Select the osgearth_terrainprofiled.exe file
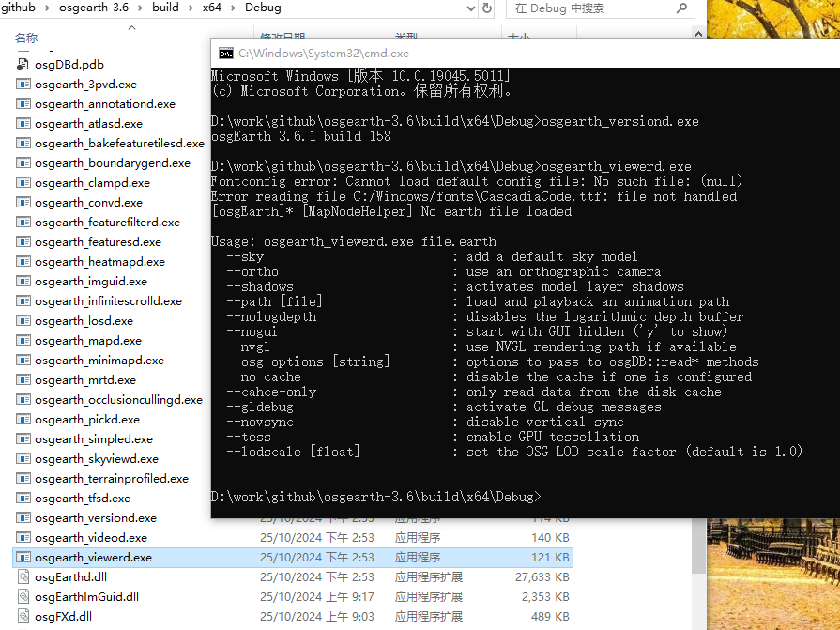The width and height of the screenshot is (840, 630). [112, 479]
